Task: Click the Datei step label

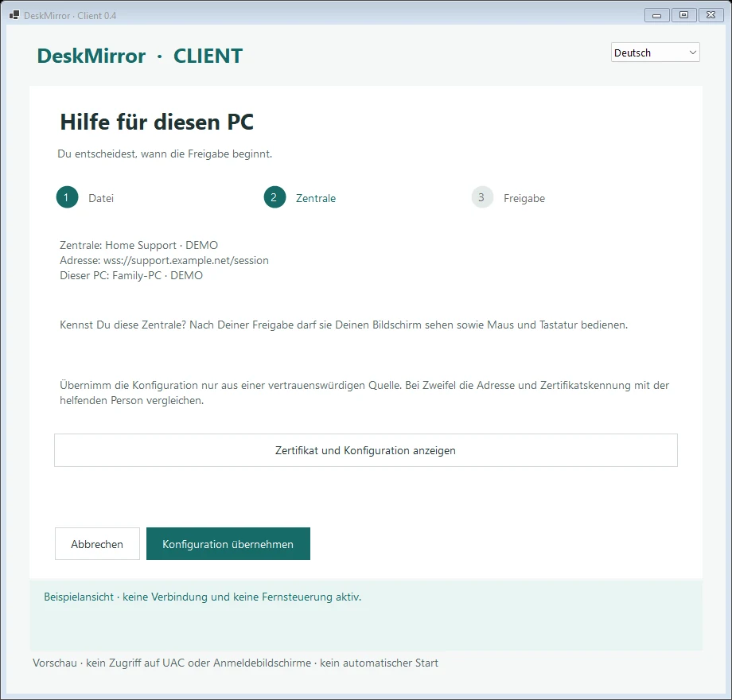Action: 101,198
